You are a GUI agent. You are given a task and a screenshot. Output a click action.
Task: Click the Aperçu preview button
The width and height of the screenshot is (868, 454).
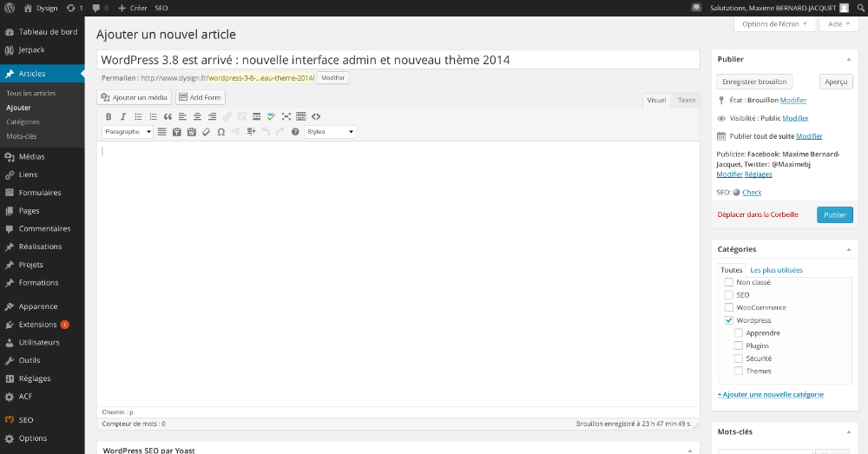click(x=836, y=82)
